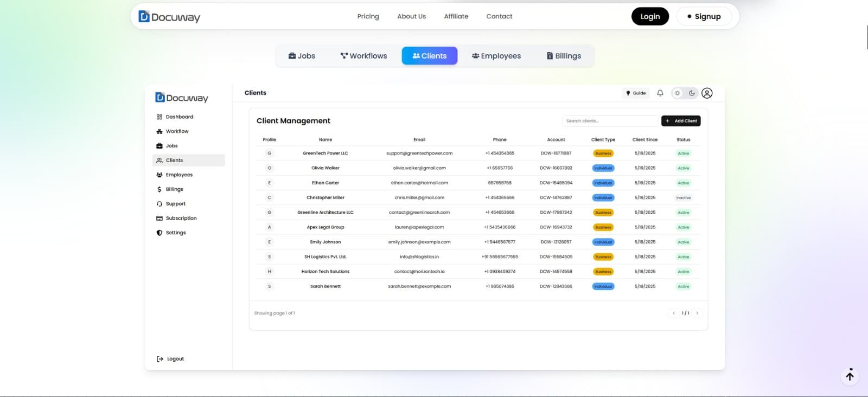Switch to the Employees tab
This screenshot has height=397, width=868.
tap(496, 56)
